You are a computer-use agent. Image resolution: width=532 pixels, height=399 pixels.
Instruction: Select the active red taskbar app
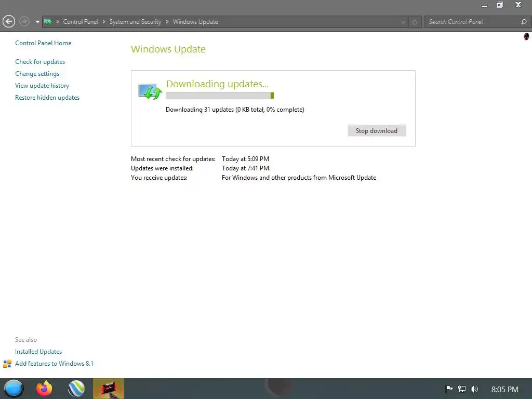[109, 389]
